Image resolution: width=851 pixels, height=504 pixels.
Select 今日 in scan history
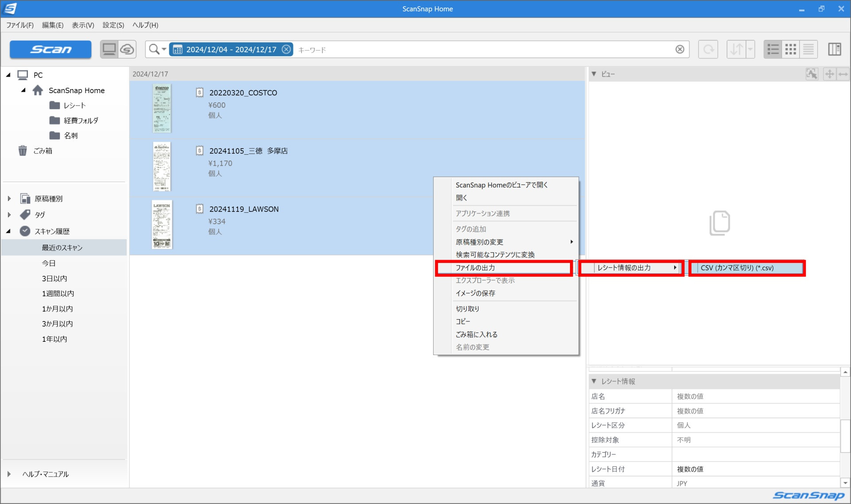click(x=49, y=263)
